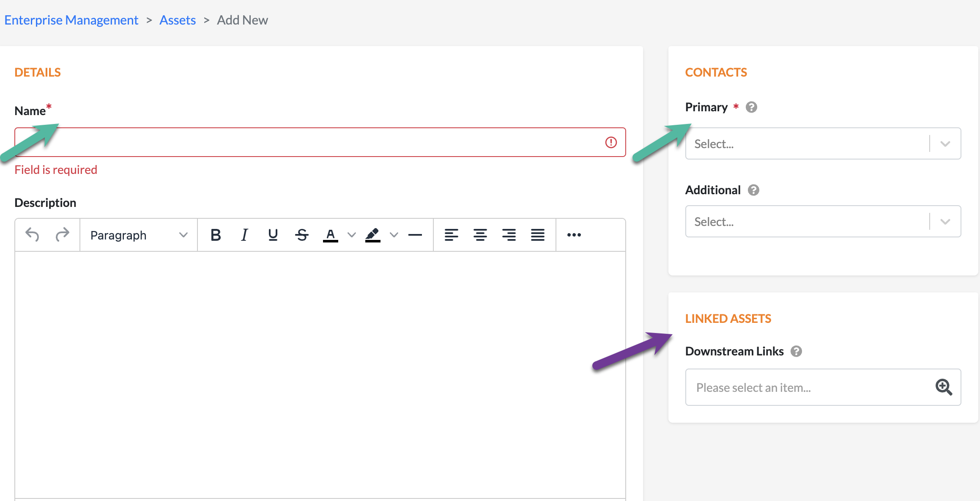Viewport: 980px width, 501px height.
Task: Open text color picker arrow
Action: point(351,235)
